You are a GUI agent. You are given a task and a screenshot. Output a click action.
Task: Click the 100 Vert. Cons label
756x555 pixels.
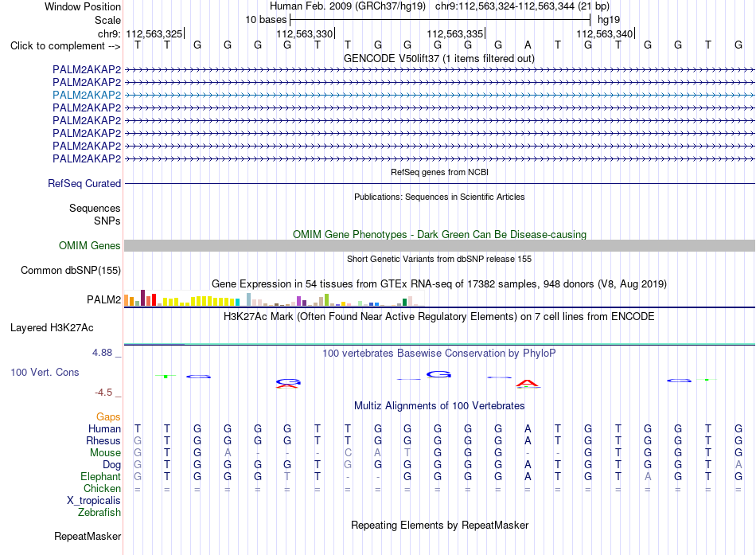click(x=45, y=372)
